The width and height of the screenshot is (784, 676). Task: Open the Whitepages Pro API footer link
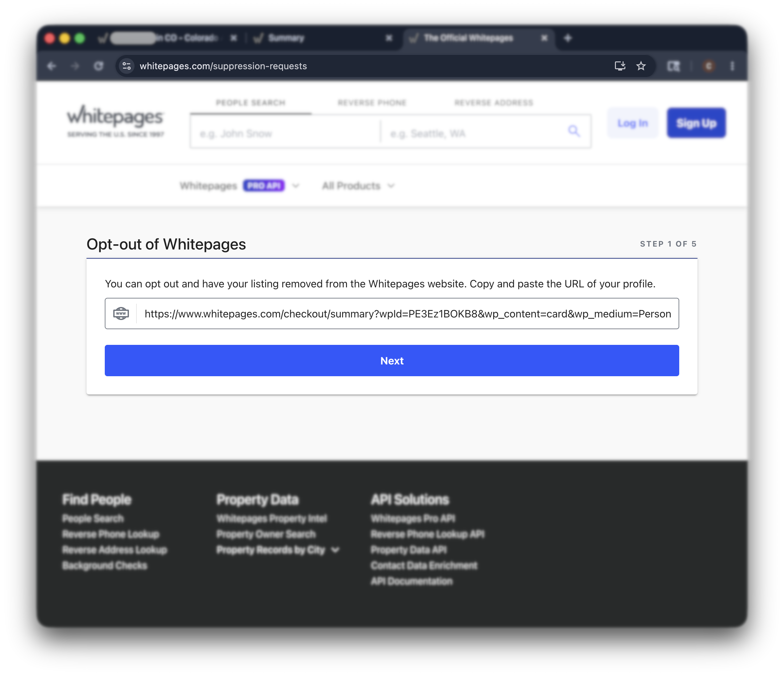[413, 518]
